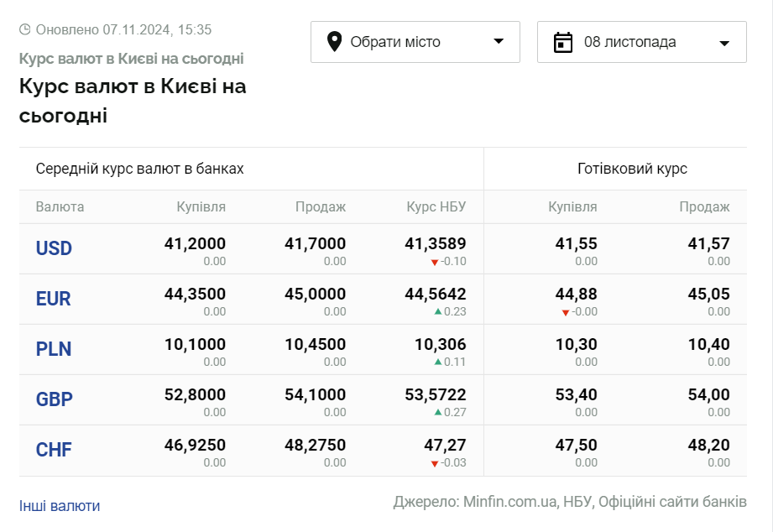Click the main heading Курс валют в Києві
The image size is (773, 532).
pyautogui.click(x=133, y=101)
